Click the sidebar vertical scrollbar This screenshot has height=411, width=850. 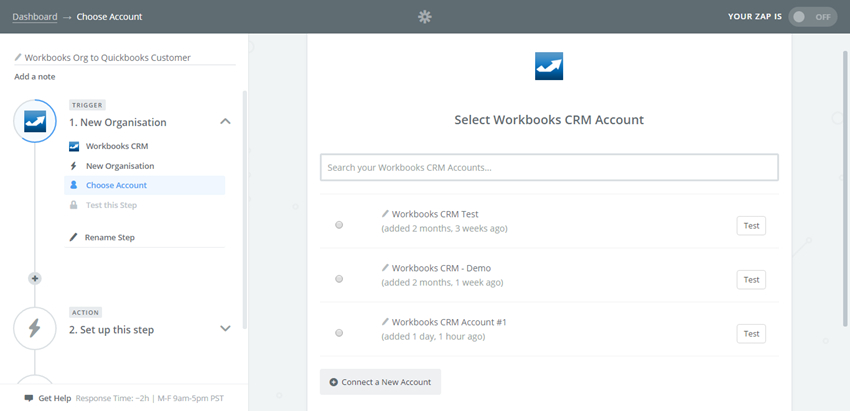[x=245, y=209]
